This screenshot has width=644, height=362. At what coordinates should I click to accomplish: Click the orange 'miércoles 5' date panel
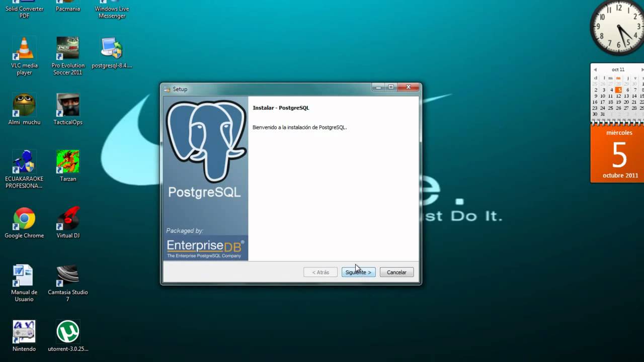617,153
